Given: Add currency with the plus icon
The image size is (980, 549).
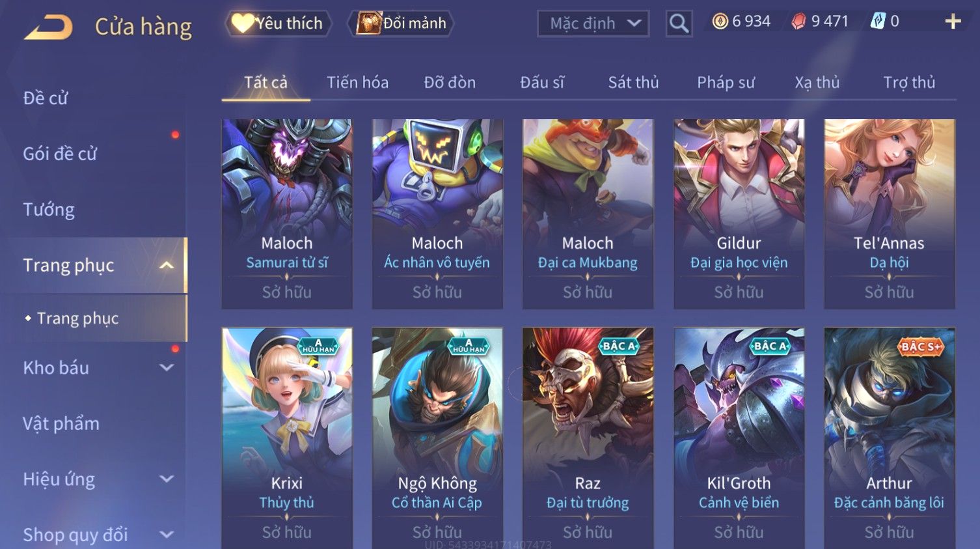Looking at the screenshot, I should click(x=953, y=21).
